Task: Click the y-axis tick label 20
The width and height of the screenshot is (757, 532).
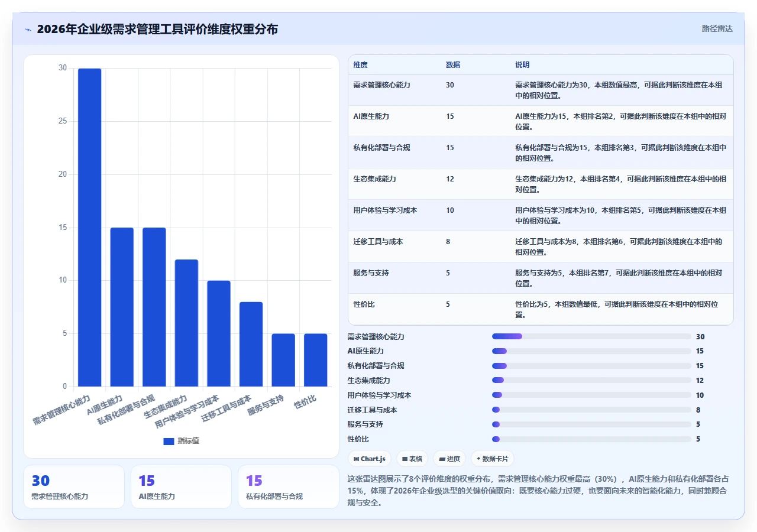Action: point(63,174)
